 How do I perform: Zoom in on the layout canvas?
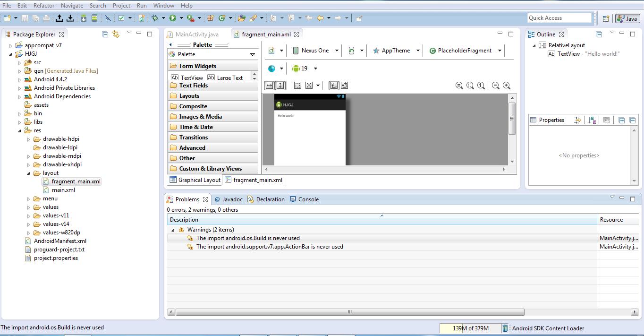507,86
